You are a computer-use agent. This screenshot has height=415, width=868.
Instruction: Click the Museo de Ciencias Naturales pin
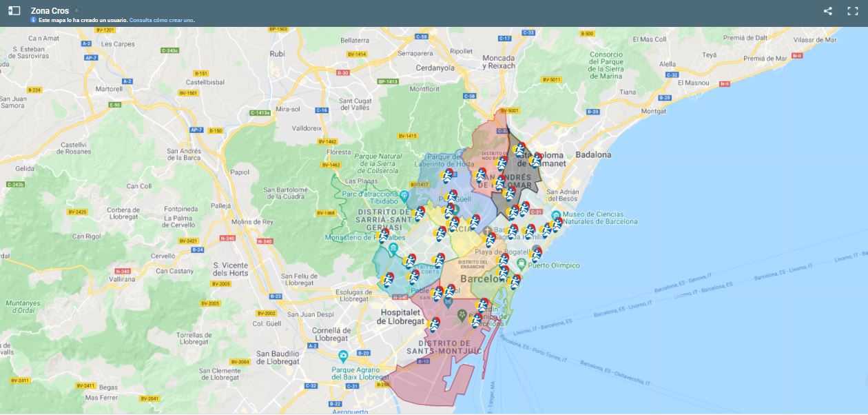[556, 216]
